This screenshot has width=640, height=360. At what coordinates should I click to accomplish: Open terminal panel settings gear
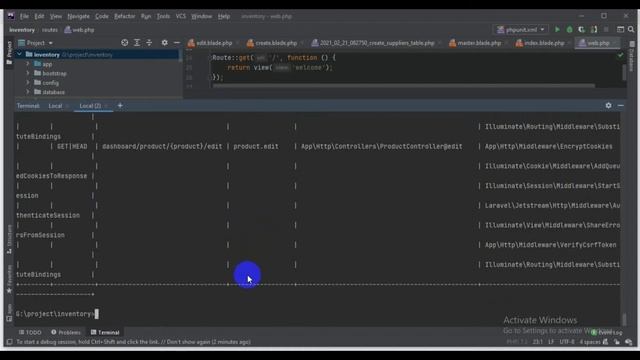point(609,106)
